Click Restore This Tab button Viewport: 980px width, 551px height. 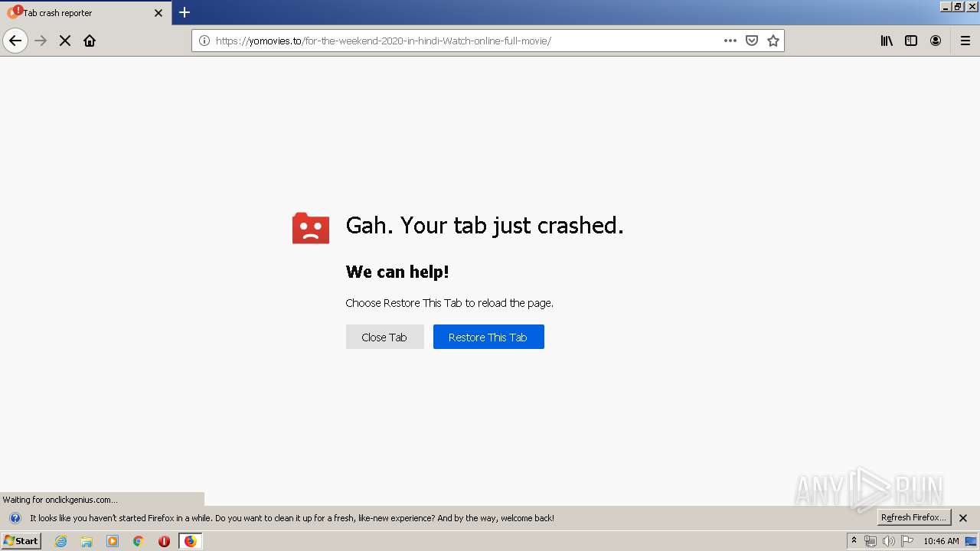tap(488, 337)
